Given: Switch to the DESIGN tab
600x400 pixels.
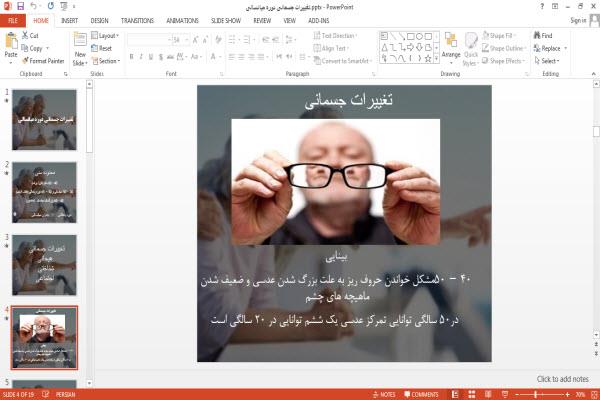Looking at the screenshot, I should [99, 21].
